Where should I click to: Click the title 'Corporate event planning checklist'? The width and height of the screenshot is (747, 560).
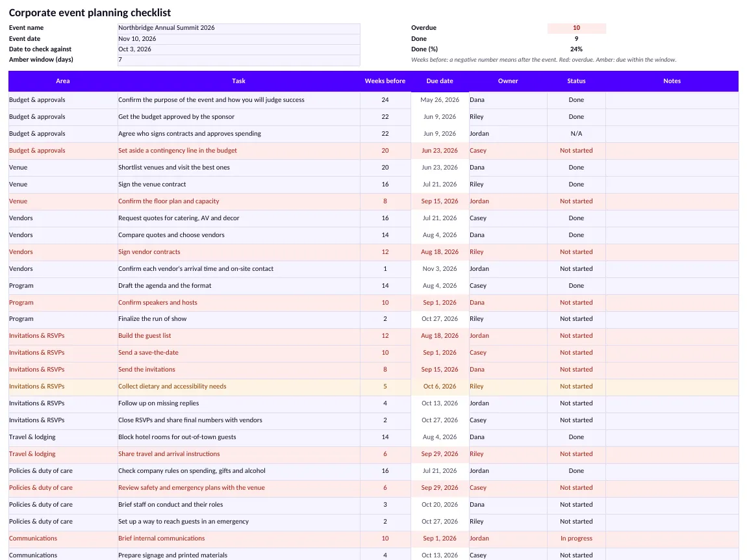pos(90,13)
